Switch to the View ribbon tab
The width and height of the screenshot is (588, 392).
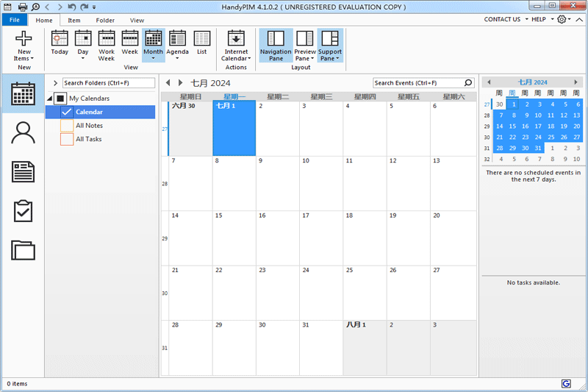point(137,21)
